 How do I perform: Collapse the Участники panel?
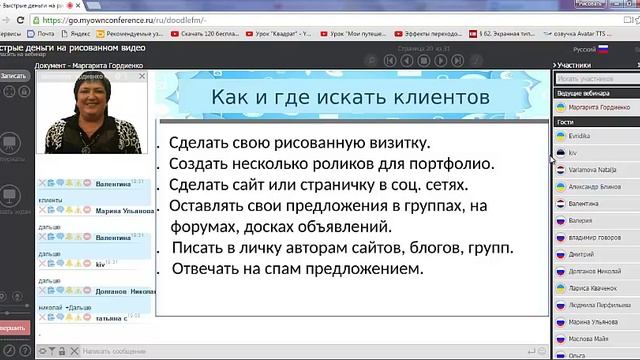[x=571, y=65]
